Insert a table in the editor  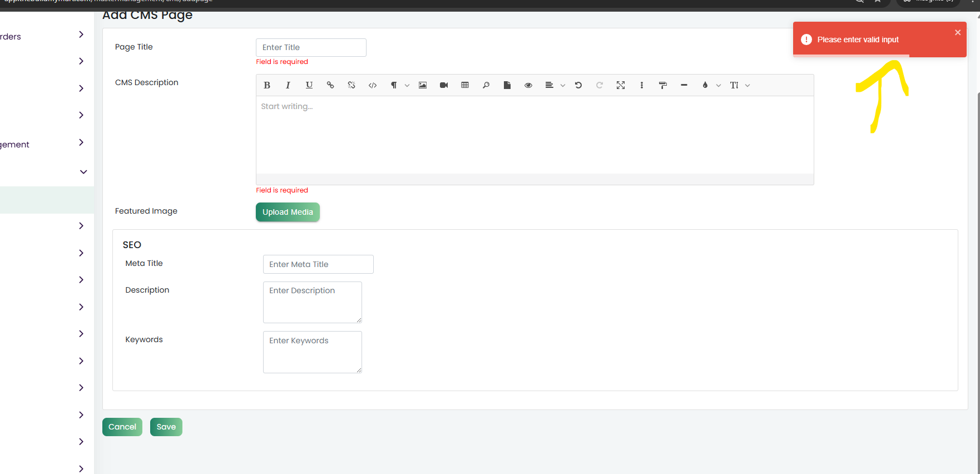point(465,85)
